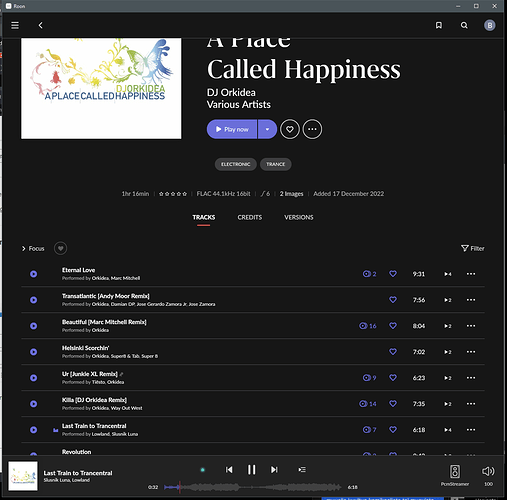Skip to next track
This screenshot has height=500, width=507.
point(274,470)
